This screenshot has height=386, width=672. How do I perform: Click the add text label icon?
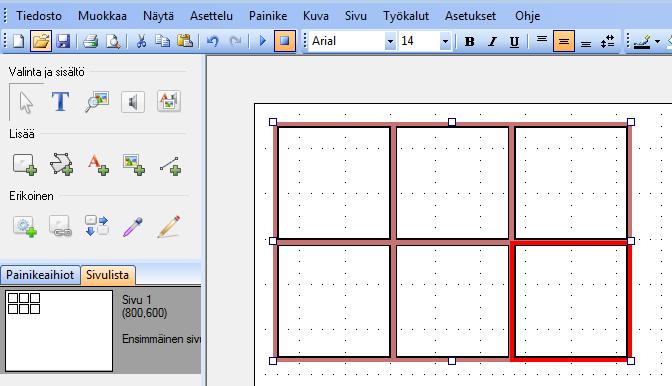(98, 165)
